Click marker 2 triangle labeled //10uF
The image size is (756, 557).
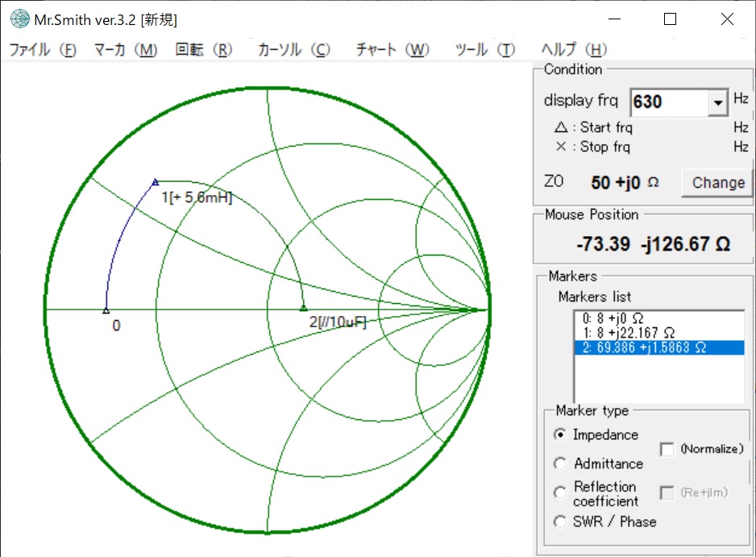(303, 308)
